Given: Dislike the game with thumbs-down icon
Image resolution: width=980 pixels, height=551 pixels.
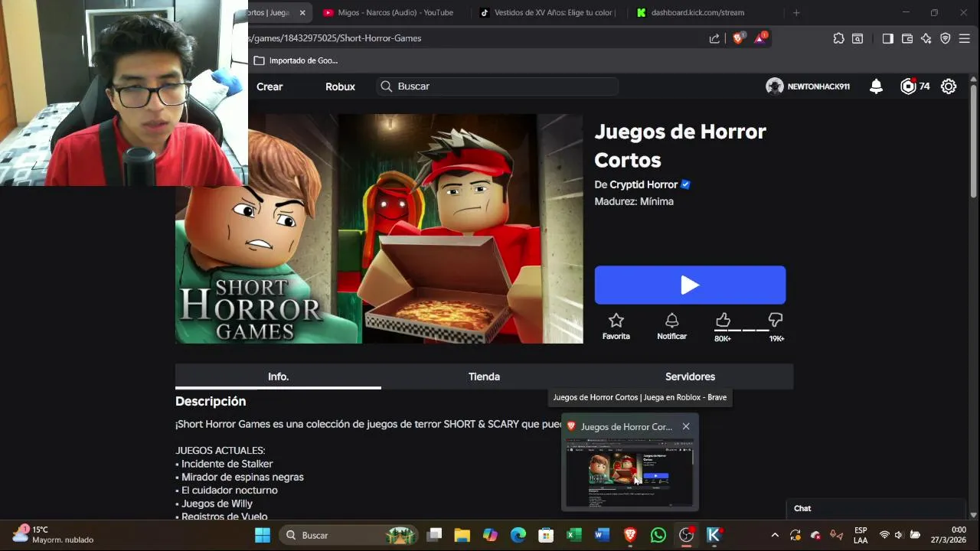Looking at the screenshot, I should coord(776,320).
